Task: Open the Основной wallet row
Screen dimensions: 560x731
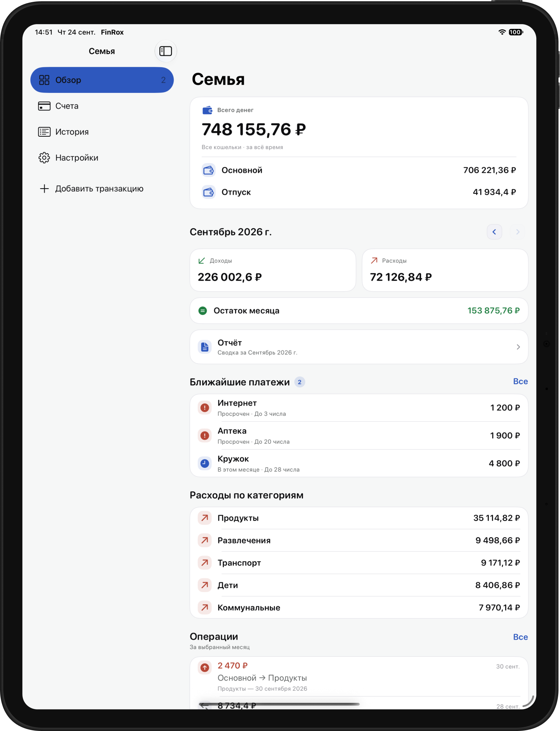Action: pyautogui.click(x=359, y=170)
